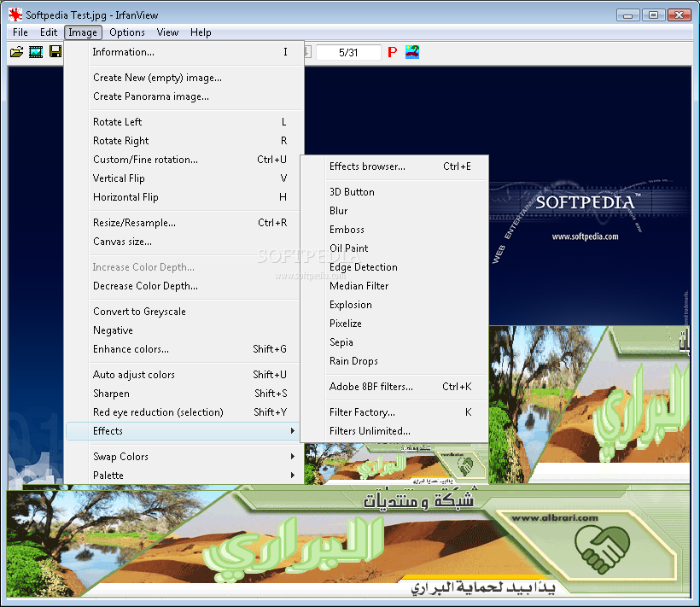Apply the 3D Button effect

click(394, 192)
